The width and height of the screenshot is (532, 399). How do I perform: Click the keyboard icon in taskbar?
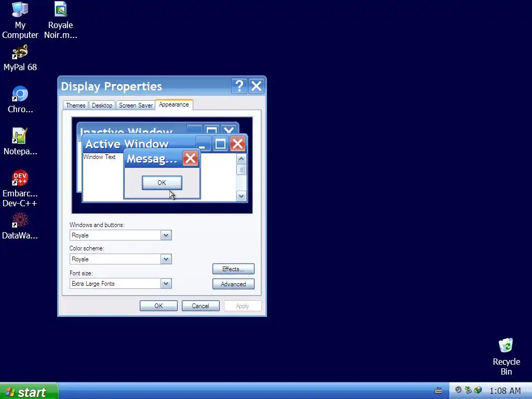[x=438, y=391]
